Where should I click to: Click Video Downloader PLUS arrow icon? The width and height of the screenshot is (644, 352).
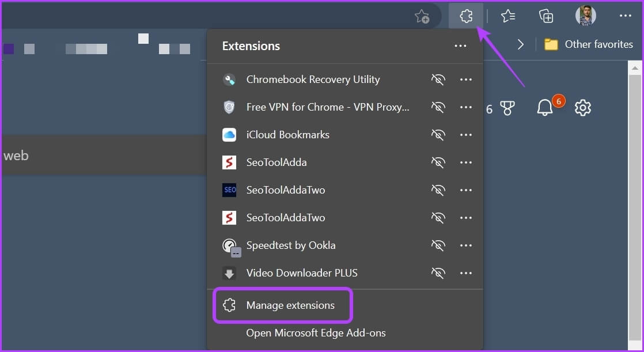coord(229,273)
